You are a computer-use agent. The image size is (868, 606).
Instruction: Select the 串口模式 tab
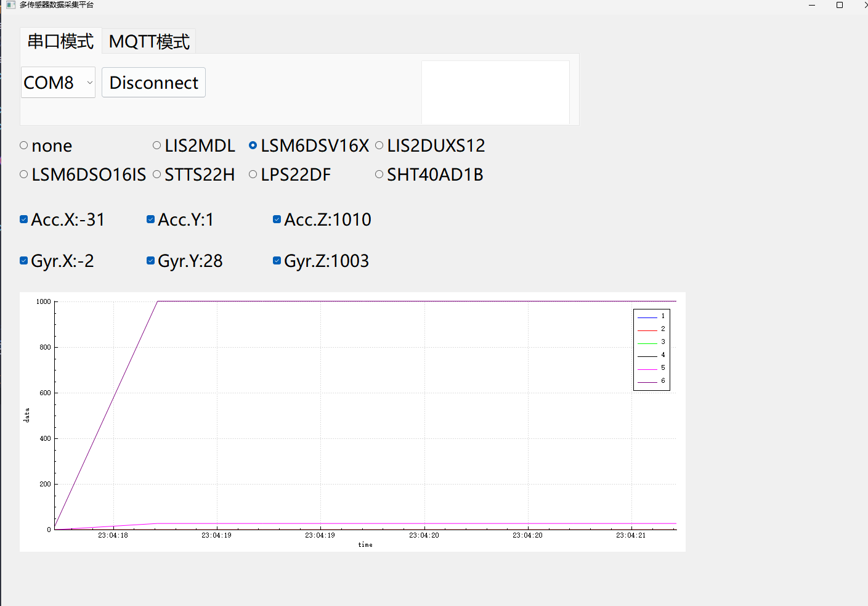click(x=60, y=41)
